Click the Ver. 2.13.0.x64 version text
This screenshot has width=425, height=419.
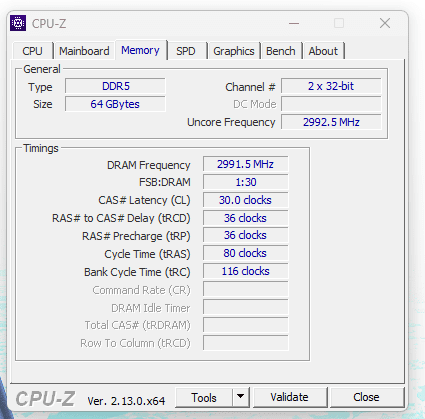(126, 401)
